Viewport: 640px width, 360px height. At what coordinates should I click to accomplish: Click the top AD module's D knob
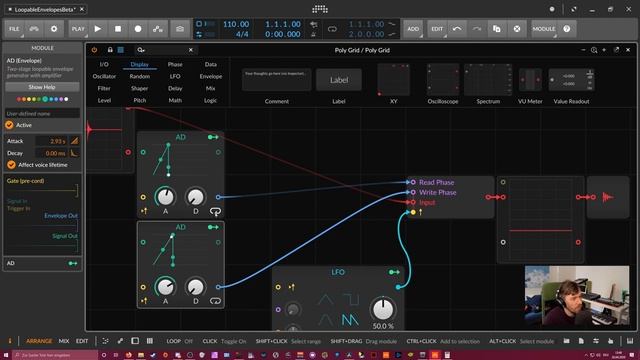[196, 197]
